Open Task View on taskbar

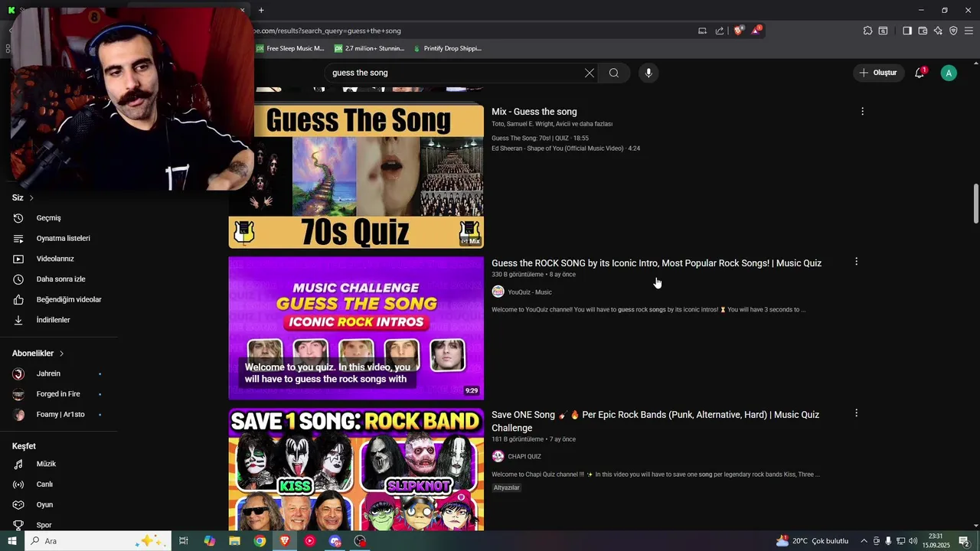pos(184,541)
